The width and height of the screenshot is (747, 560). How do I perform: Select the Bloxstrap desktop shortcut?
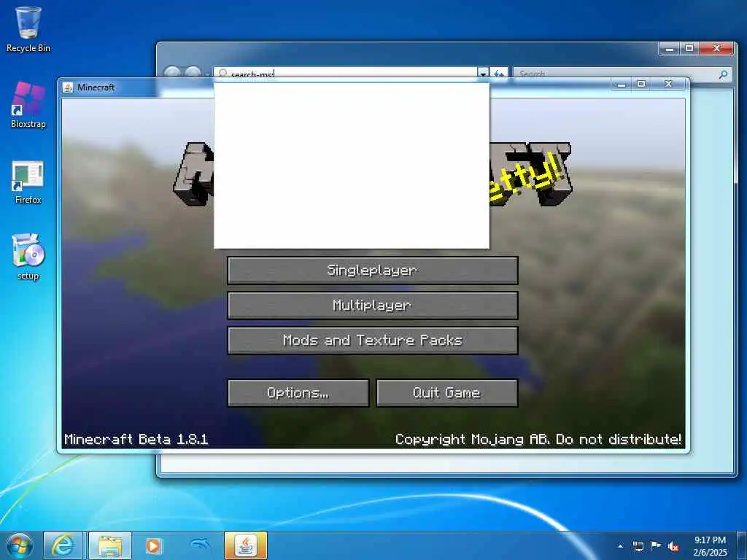[x=28, y=105]
